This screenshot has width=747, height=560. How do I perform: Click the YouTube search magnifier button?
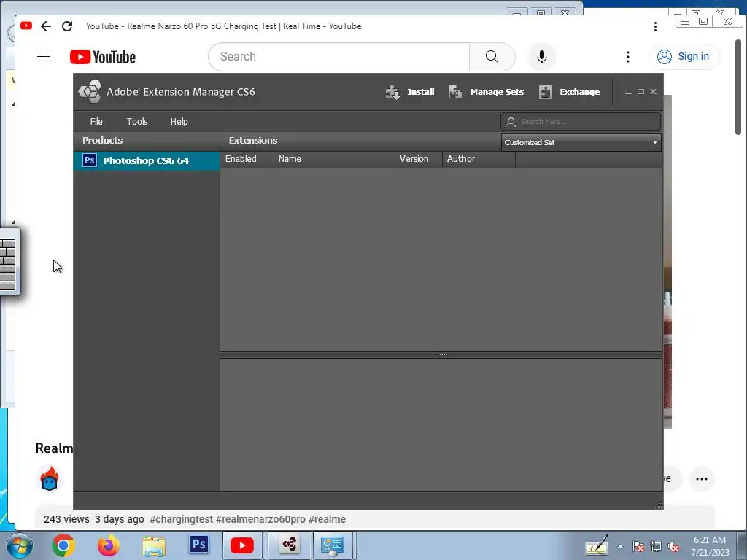[492, 57]
